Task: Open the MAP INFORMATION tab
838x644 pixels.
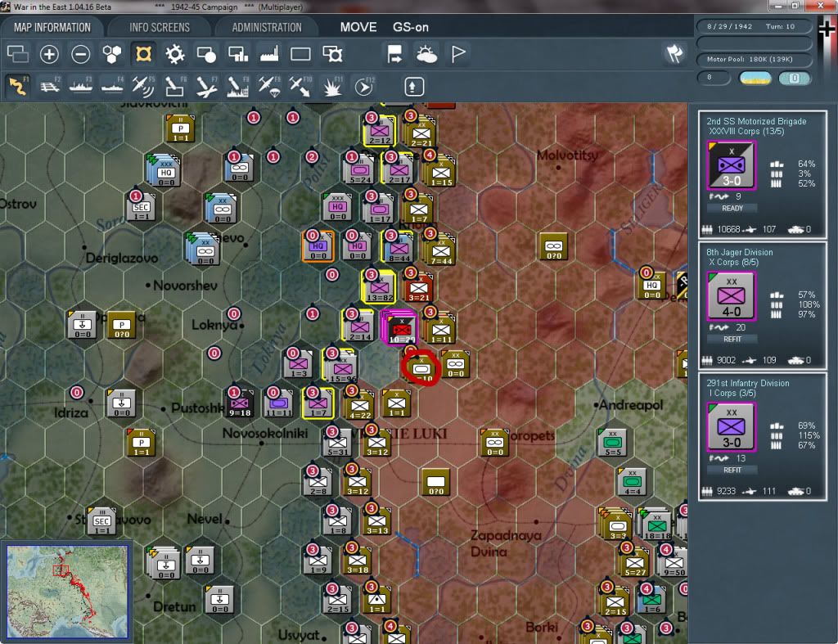Action: pos(52,27)
